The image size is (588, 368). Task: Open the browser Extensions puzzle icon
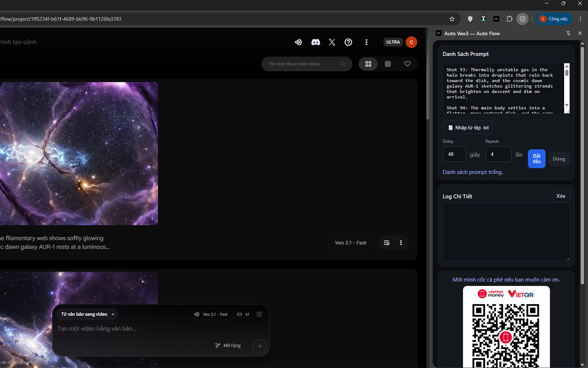(509, 19)
